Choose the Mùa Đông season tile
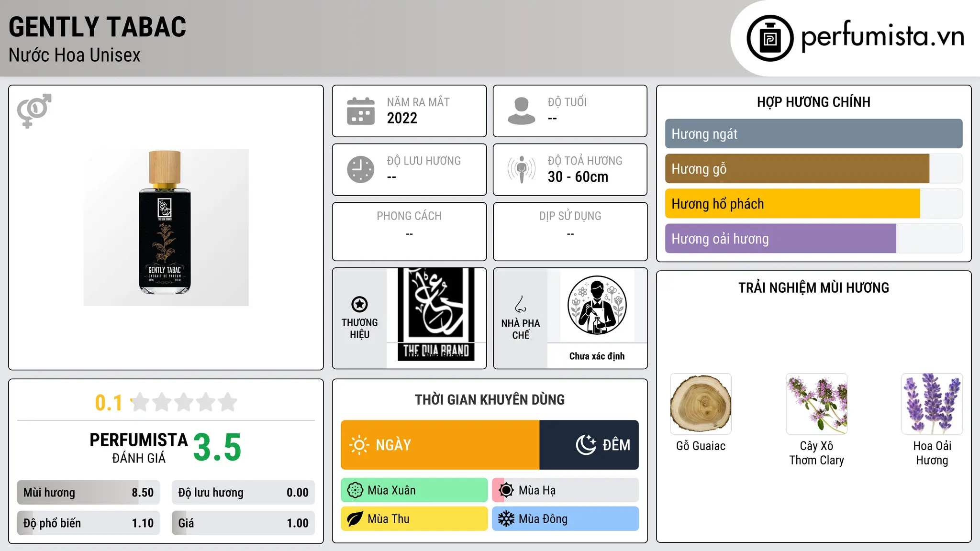Viewport: 980px width, 551px height. click(566, 519)
